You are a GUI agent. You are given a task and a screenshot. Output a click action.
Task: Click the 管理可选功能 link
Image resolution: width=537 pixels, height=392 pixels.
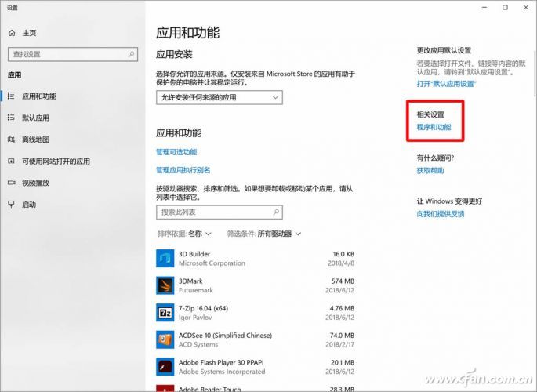[176, 152]
